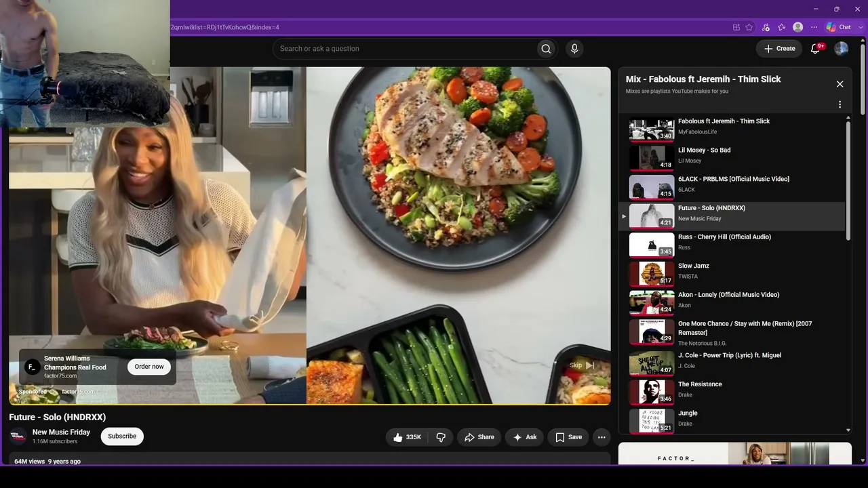Click the New Music Friday channel name
The image size is (868, 488).
pos(61,432)
